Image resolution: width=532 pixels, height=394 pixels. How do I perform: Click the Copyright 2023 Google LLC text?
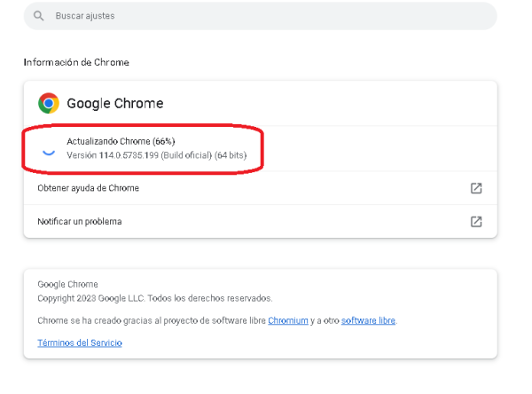154,298
